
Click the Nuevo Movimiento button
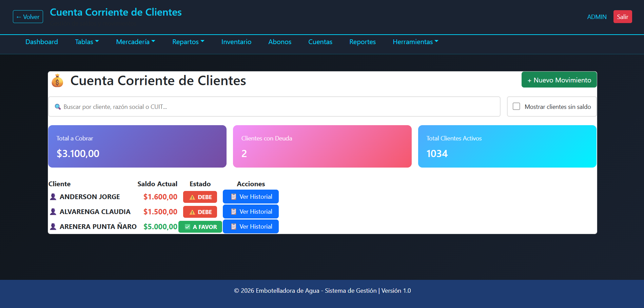pyautogui.click(x=559, y=80)
